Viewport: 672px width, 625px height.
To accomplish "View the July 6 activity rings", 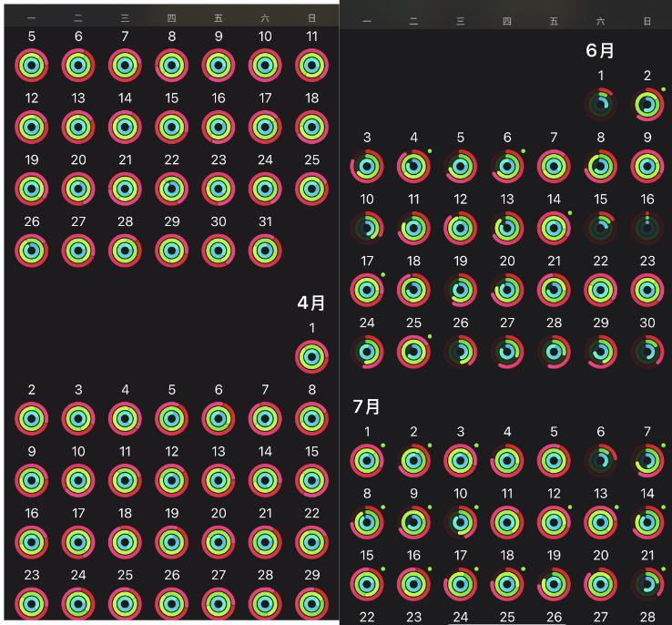I will tap(601, 460).
